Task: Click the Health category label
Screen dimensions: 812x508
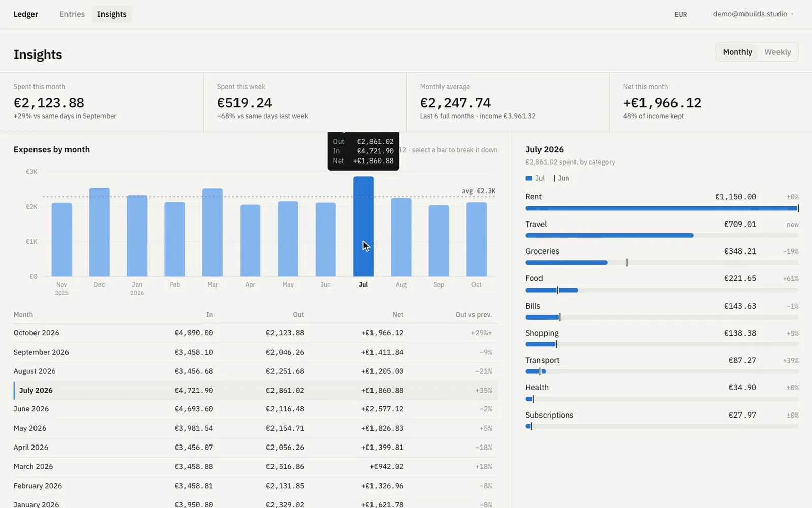Action: [x=537, y=387]
